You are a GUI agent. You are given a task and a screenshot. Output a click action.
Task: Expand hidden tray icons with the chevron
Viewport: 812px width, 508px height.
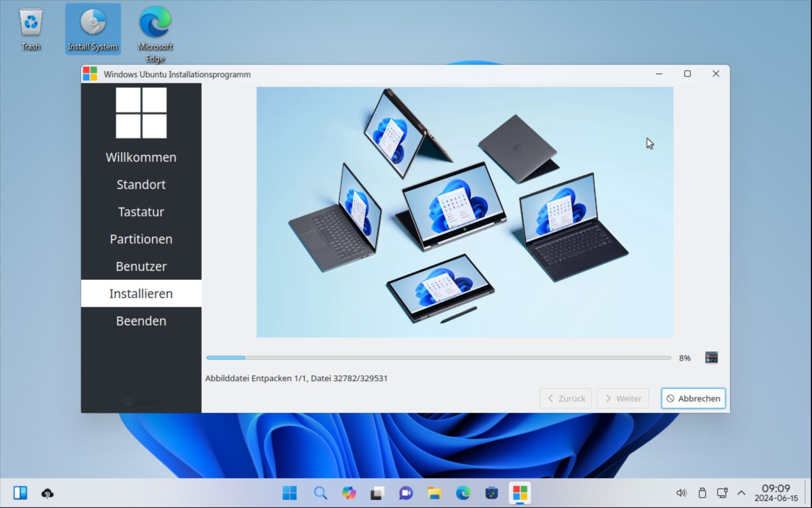[x=741, y=493]
